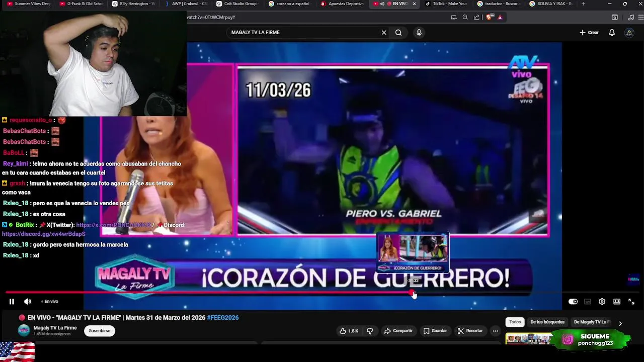Switch to the 'coreano a español' tab
644x362 pixels.
(291, 4)
